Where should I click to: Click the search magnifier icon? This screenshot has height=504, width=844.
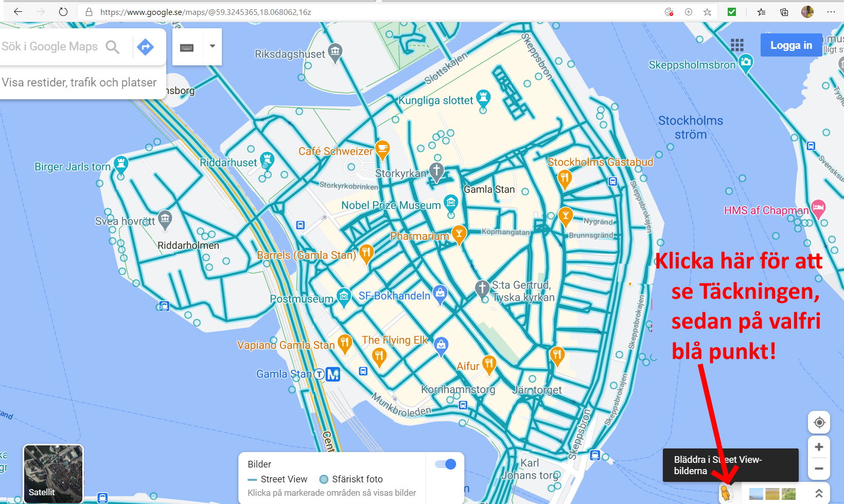click(113, 47)
